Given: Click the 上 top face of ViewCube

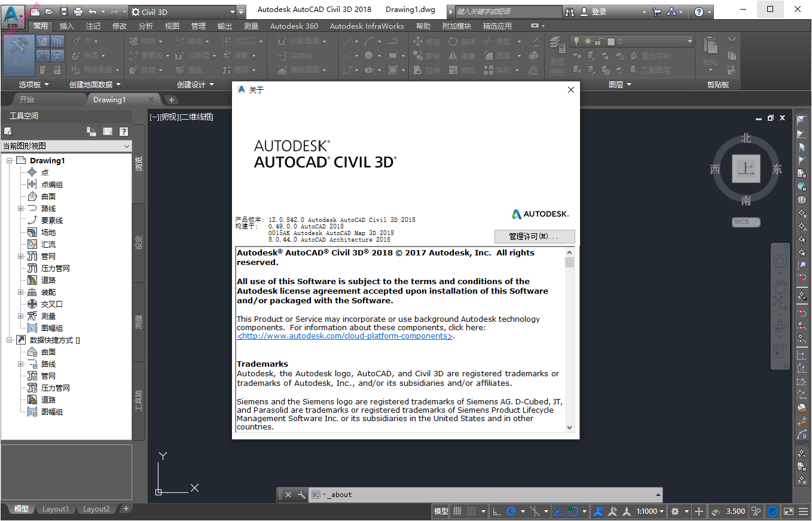Looking at the screenshot, I should pyautogui.click(x=746, y=169).
